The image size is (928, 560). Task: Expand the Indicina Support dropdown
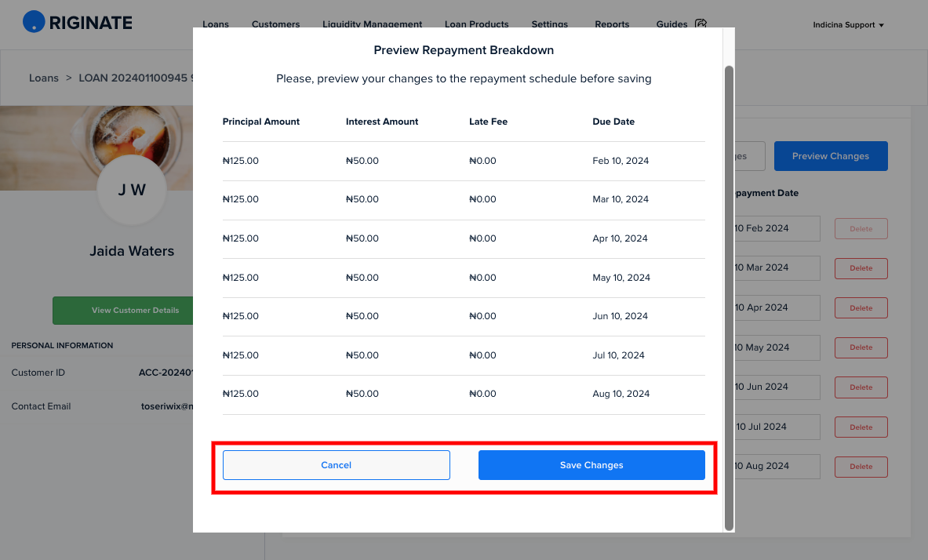[x=848, y=25]
